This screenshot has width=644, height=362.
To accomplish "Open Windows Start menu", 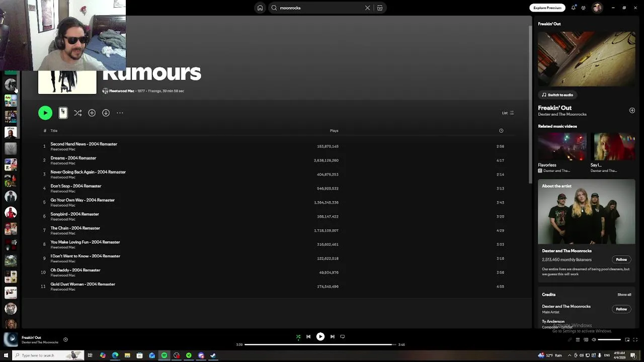I will click(x=6, y=355).
